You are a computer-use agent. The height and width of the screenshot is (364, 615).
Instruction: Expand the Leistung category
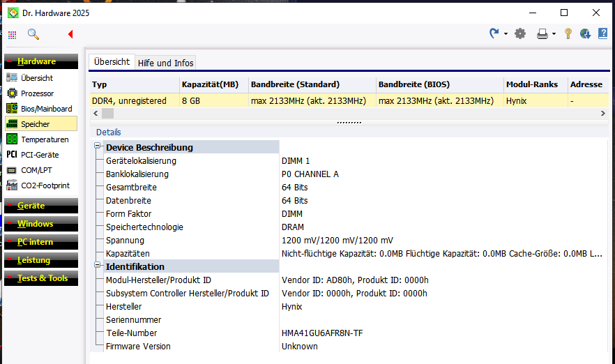pyautogui.click(x=41, y=259)
